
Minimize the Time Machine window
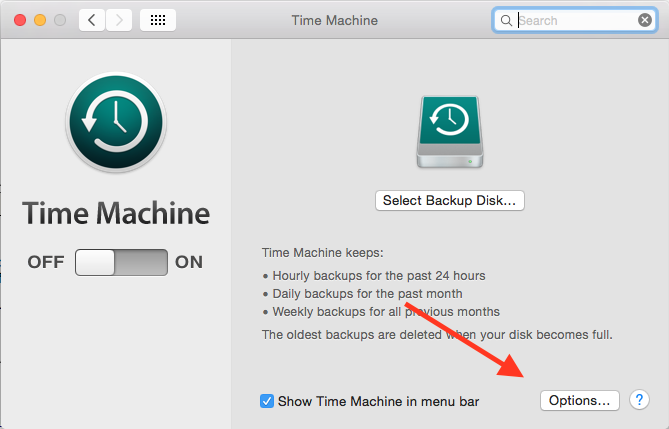[40, 20]
